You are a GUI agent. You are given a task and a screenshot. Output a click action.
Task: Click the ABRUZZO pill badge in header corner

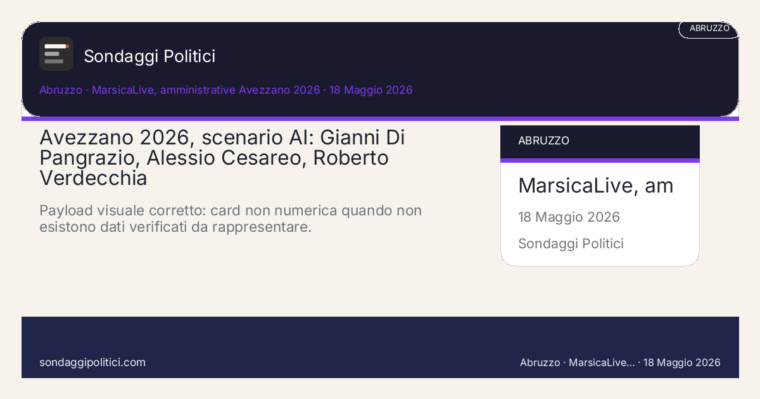pos(709,29)
